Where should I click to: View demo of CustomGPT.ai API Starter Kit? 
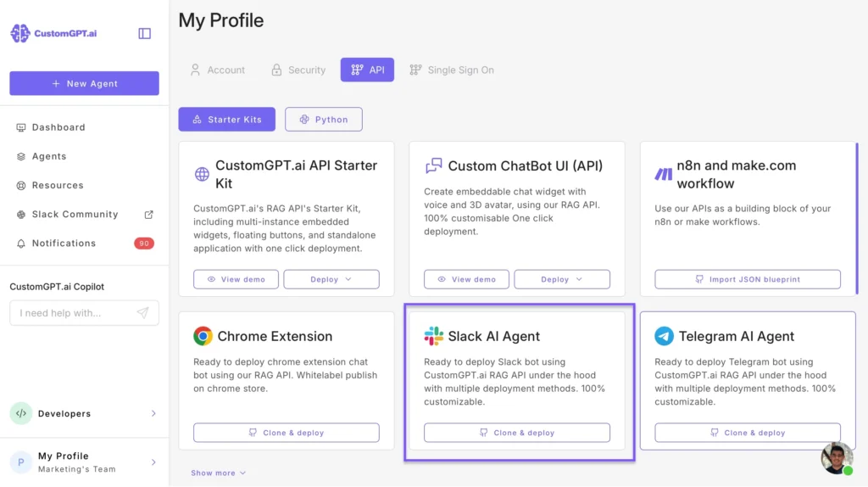pos(236,279)
